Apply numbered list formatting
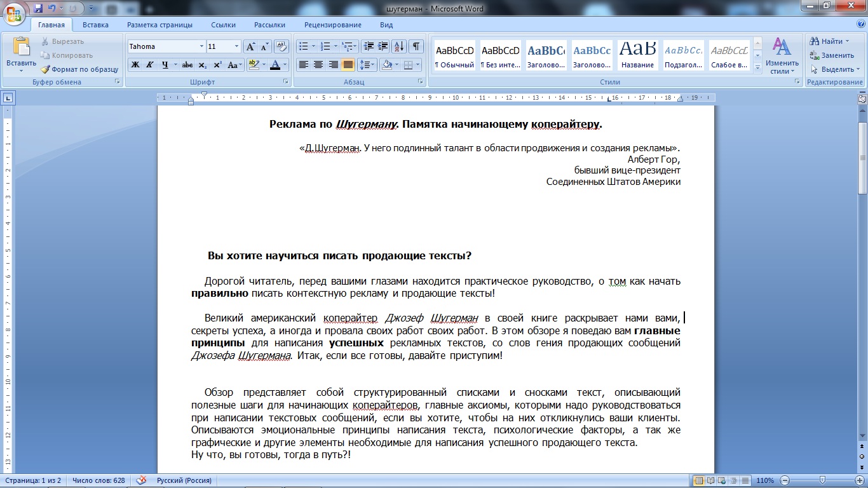Image resolution: width=868 pixels, height=488 pixels. point(325,46)
